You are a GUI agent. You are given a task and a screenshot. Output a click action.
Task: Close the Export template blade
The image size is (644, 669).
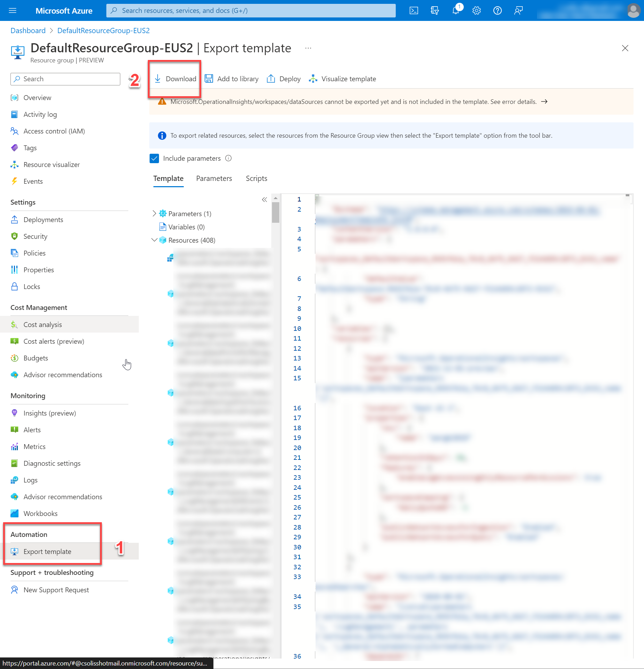click(x=625, y=48)
